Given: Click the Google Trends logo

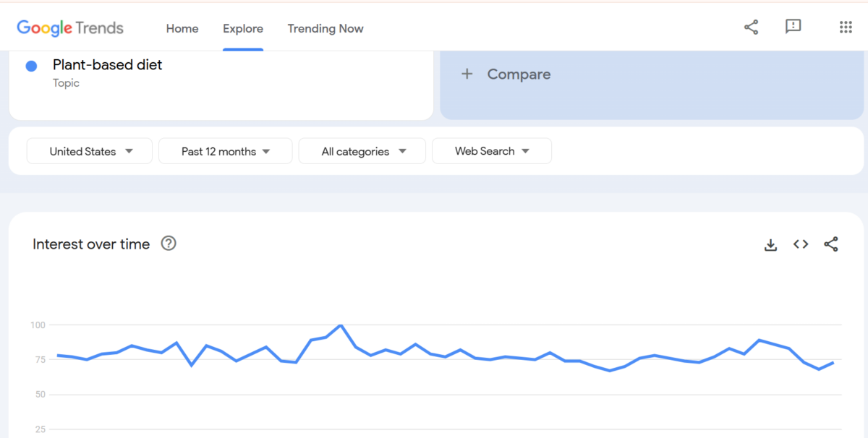Looking at the screenshot, I should click(x=70, y=28).
